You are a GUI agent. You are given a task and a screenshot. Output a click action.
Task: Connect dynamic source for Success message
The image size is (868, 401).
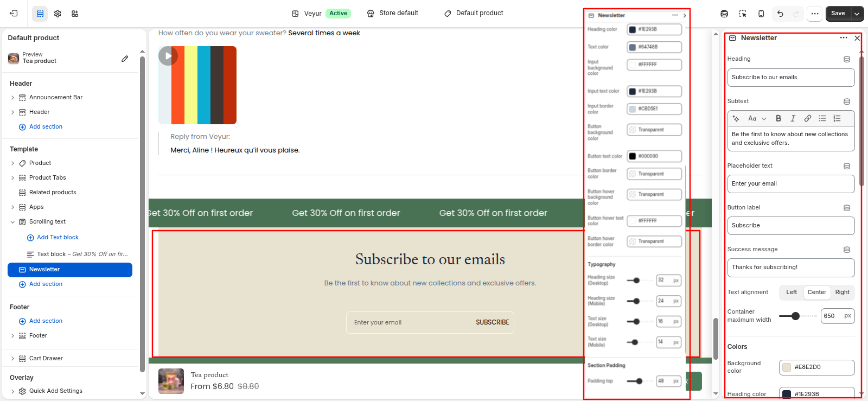click(x=847, y=250)
